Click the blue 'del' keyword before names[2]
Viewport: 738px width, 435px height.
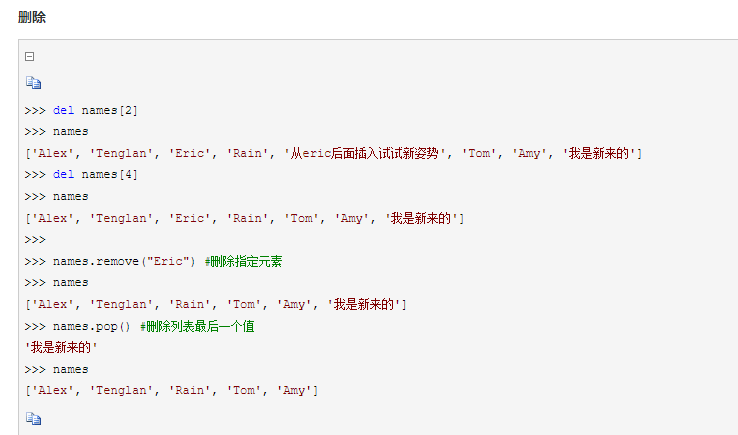(x=63, y=110)
